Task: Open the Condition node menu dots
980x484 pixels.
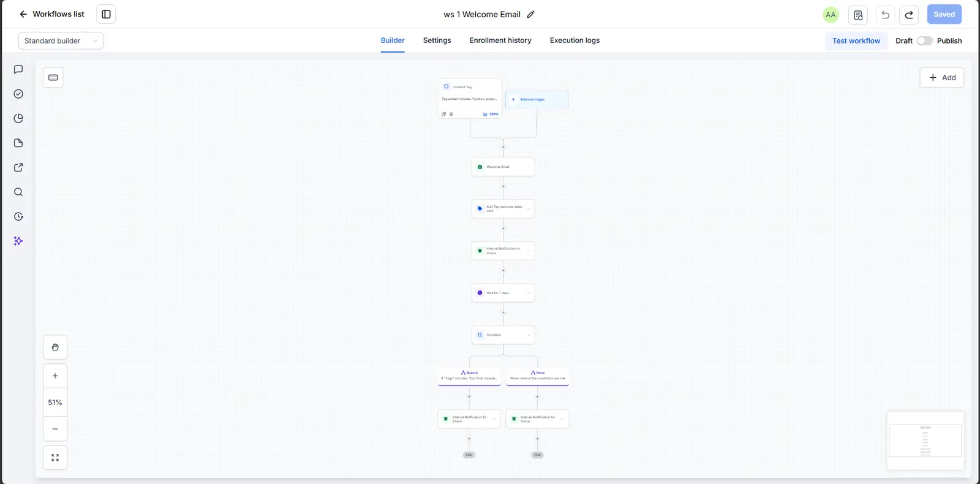Action: (528, 335)
